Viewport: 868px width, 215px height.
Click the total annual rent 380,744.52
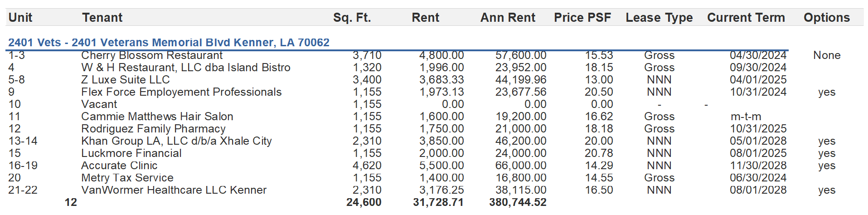[x=518, y=202]
